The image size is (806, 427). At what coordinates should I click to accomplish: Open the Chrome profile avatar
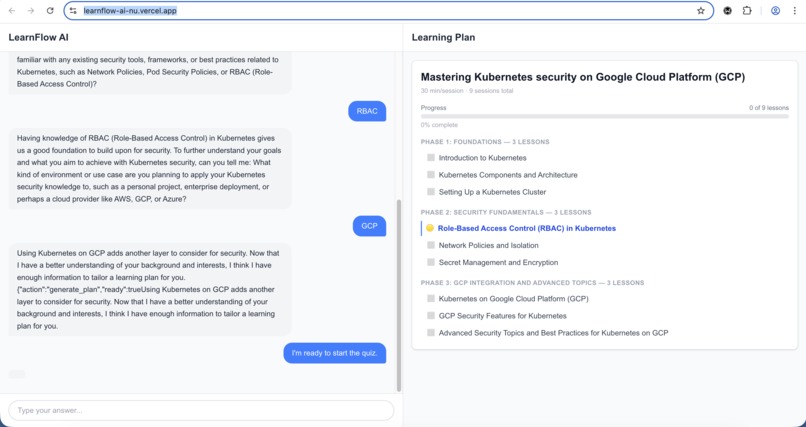tap(775, 10)
